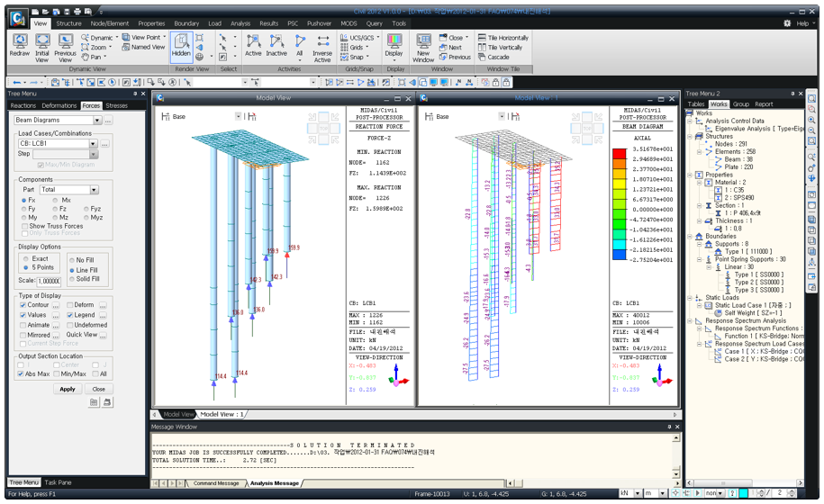Collapse the Boundaries tree node
Image resolution: width=824 pixels, height=504 pixels.
click(690, 236)
